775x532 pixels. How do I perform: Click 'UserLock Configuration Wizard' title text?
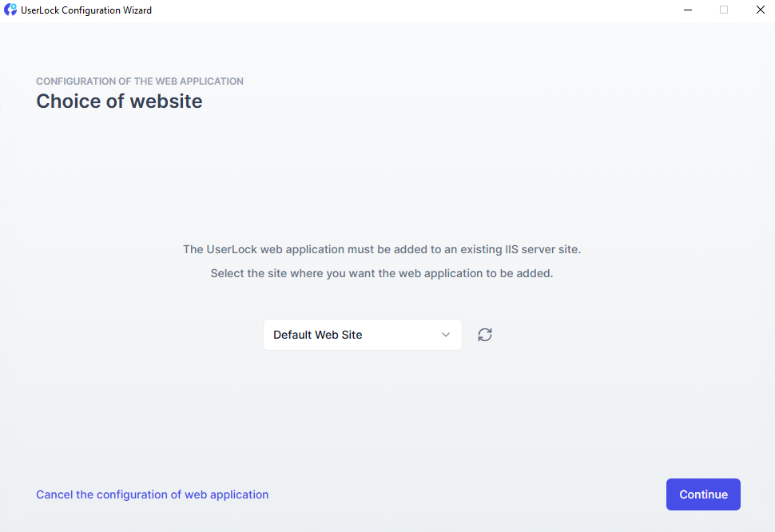point(86,10)
